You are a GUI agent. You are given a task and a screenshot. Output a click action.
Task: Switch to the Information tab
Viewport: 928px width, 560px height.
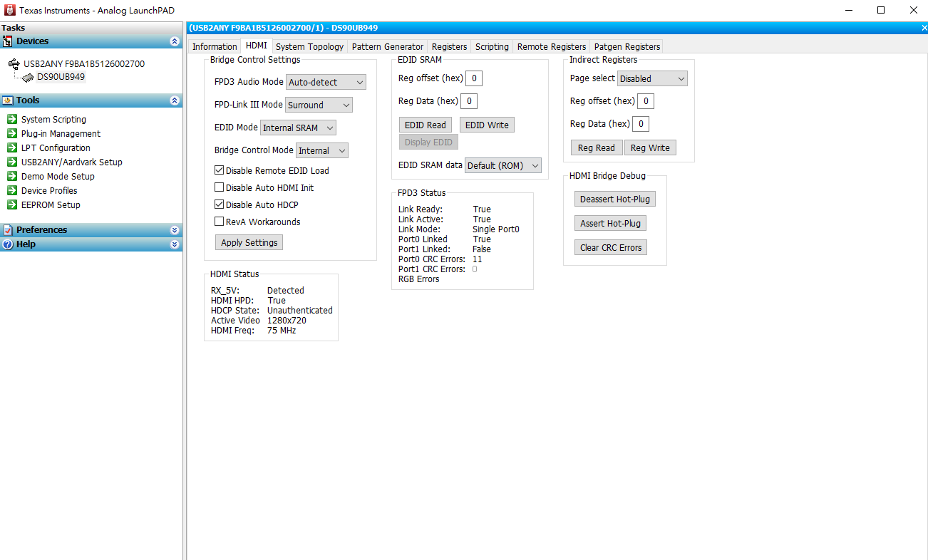pos(215,46)
